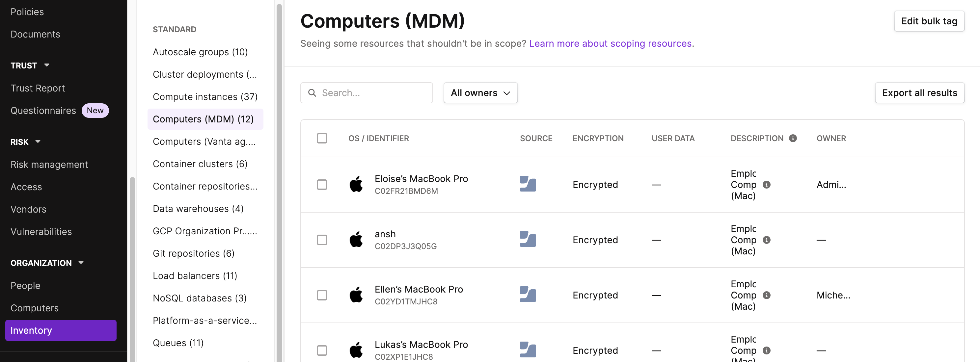Viewport: 980px width, 362px height.
Task: Focus the Search input field
Action: pos(367,93)
